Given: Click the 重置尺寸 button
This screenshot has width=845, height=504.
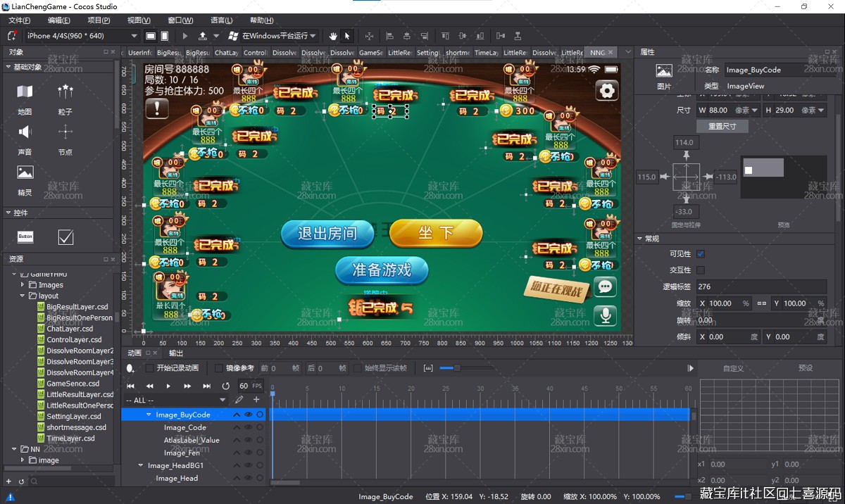Looking at the screenshot, I should (722, 127).
